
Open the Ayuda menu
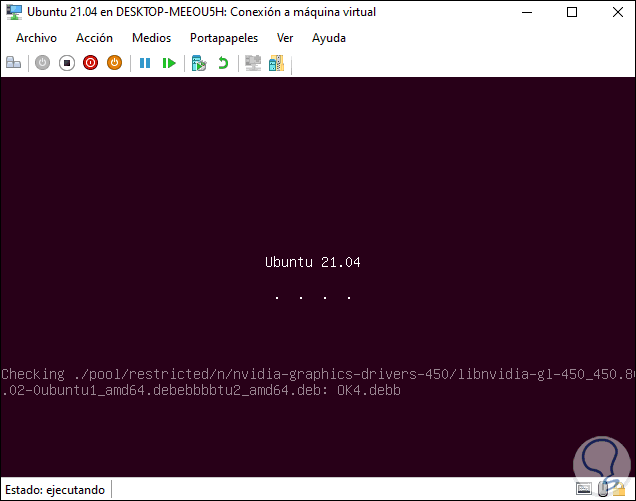click(329, 38)
